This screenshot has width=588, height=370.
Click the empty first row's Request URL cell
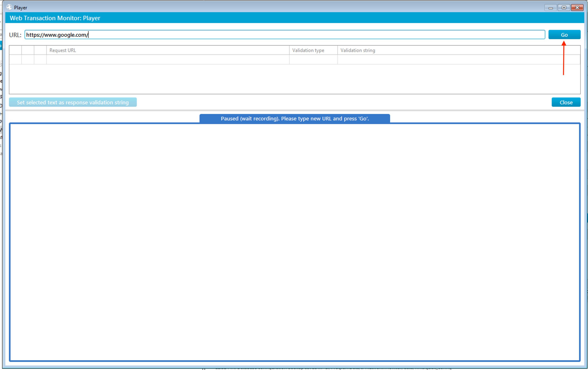click(x=168, y=60)
